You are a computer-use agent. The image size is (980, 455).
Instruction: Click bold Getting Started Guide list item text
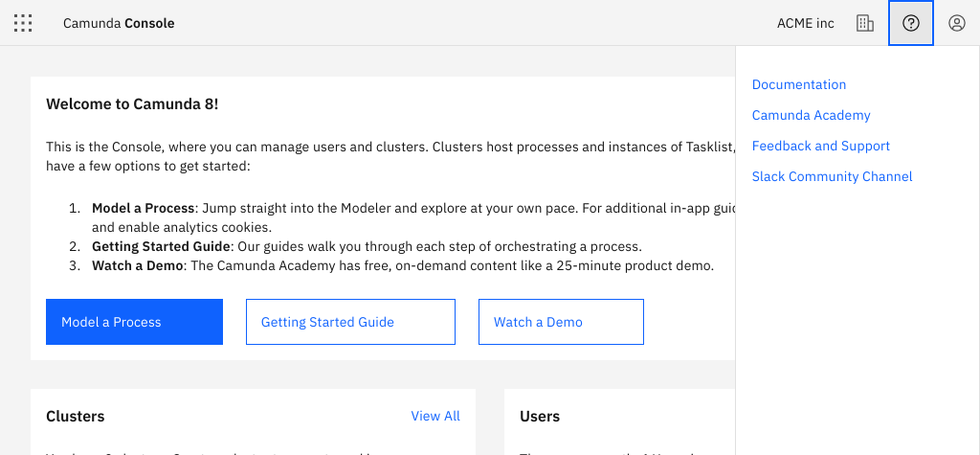pos(162,246)
